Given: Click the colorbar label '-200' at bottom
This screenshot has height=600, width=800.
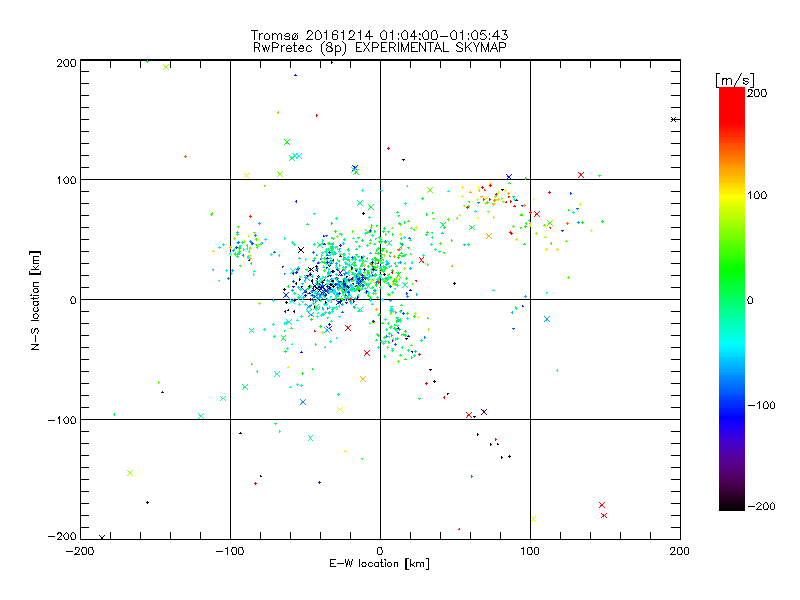Looking at the screenshot, I should point(761,506).
